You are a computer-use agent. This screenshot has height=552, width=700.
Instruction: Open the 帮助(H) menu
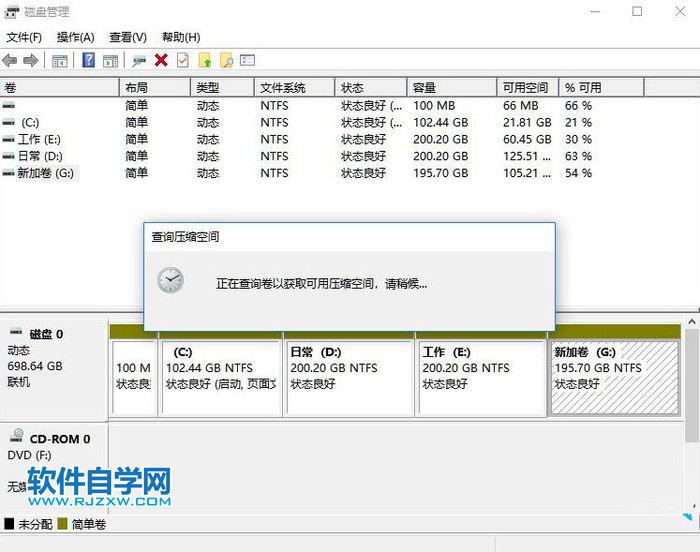pos(181,37)
